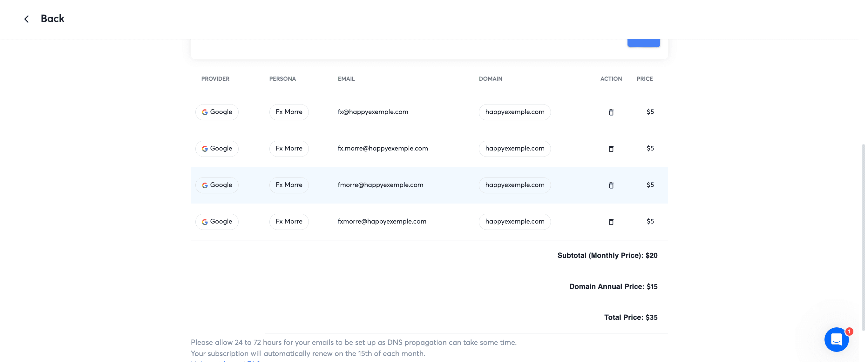Click the page vertical scrollbar
This screenshot has width=868, height=362.
pyautogui.click(x=863, y=238)
